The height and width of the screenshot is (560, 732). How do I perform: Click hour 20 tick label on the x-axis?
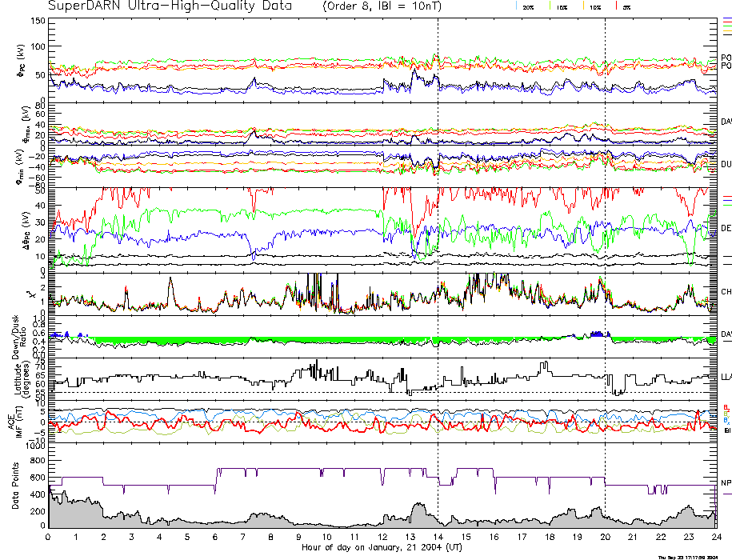tap(605, 537)
